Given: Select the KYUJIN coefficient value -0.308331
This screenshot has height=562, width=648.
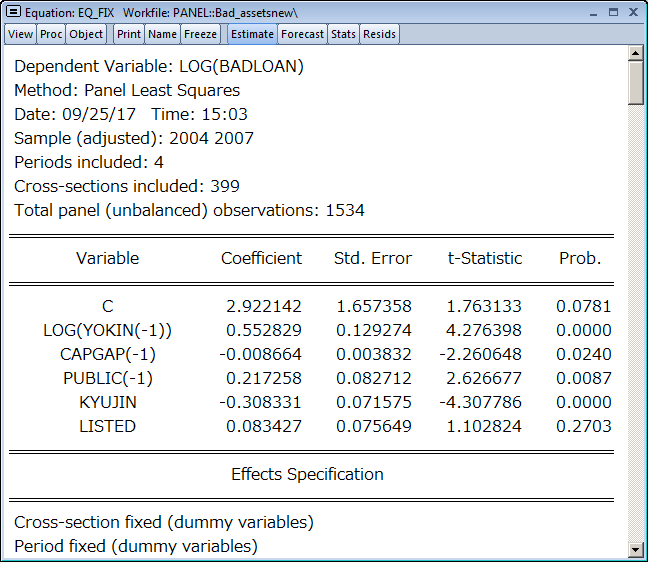Looking at the screenshot, I should click(x=263, y=402).
